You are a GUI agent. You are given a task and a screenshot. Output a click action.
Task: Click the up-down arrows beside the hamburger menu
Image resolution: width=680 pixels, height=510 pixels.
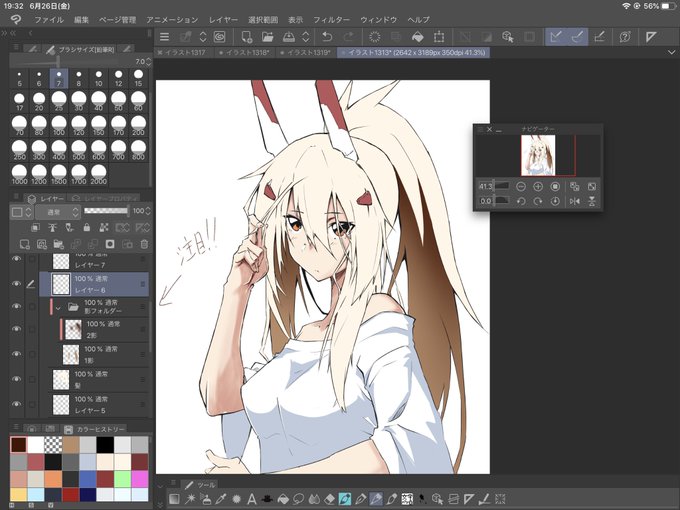click(203, 37)
